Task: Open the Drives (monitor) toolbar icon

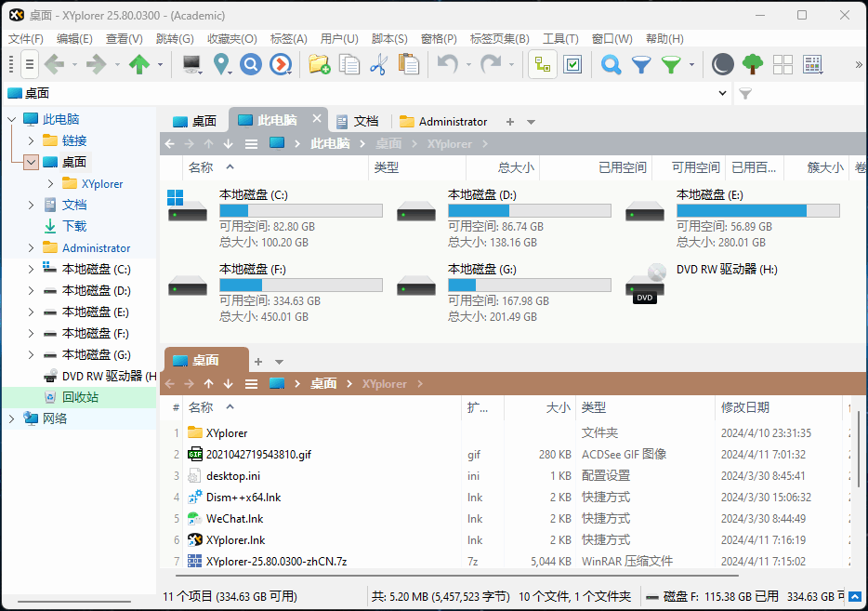Action: [x=192, y=64]
